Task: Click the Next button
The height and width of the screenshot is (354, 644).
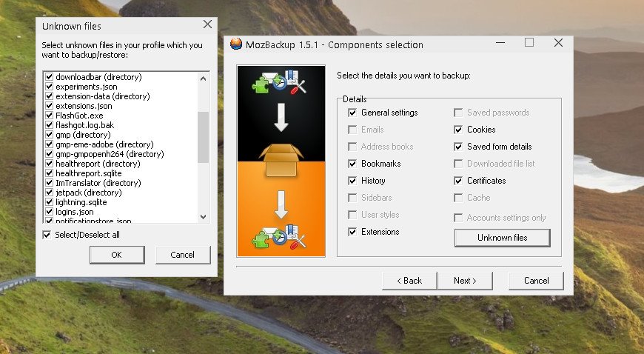Action: click(465, 281)
